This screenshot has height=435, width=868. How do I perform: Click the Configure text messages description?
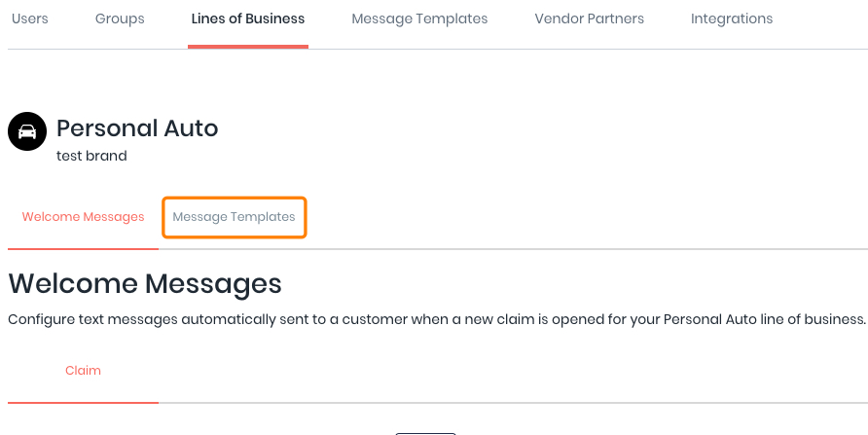pos(436,319)
